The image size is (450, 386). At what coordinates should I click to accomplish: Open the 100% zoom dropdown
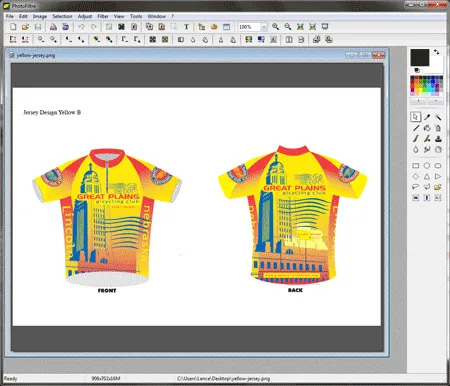click(x=264, y=27)
